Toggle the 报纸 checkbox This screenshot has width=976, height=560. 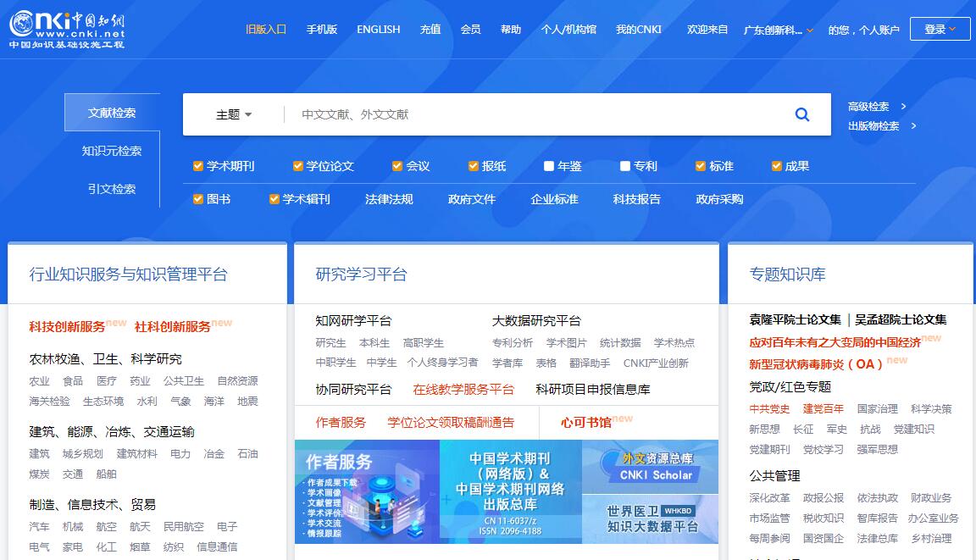[473, 166]
